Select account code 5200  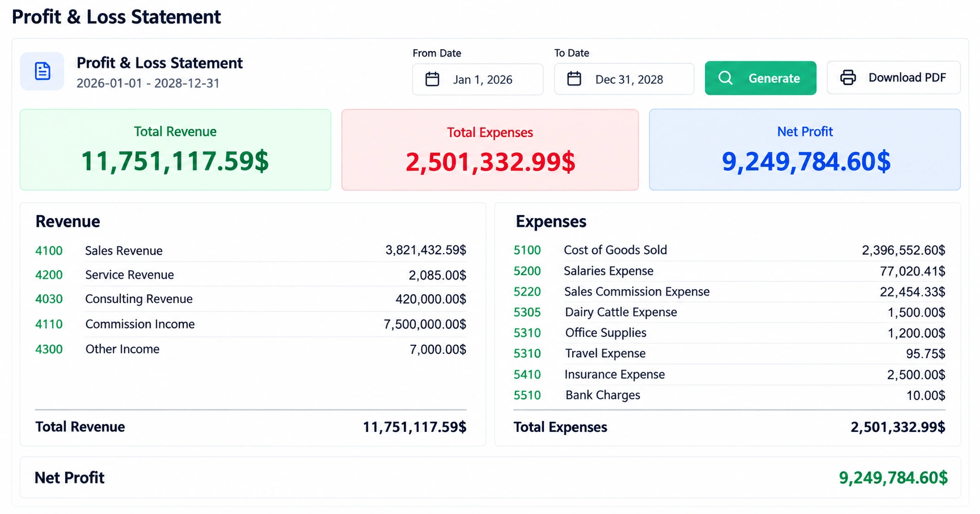point(527,271)
